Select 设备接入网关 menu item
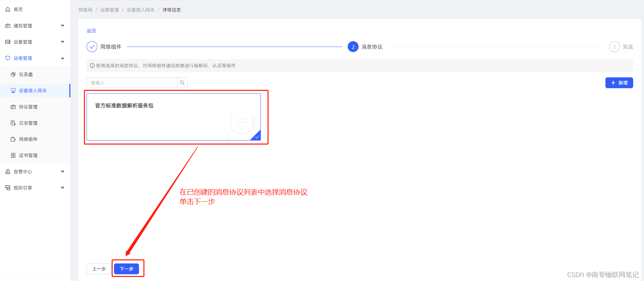The width and height of the screenshot is (644, 281). 35,91
